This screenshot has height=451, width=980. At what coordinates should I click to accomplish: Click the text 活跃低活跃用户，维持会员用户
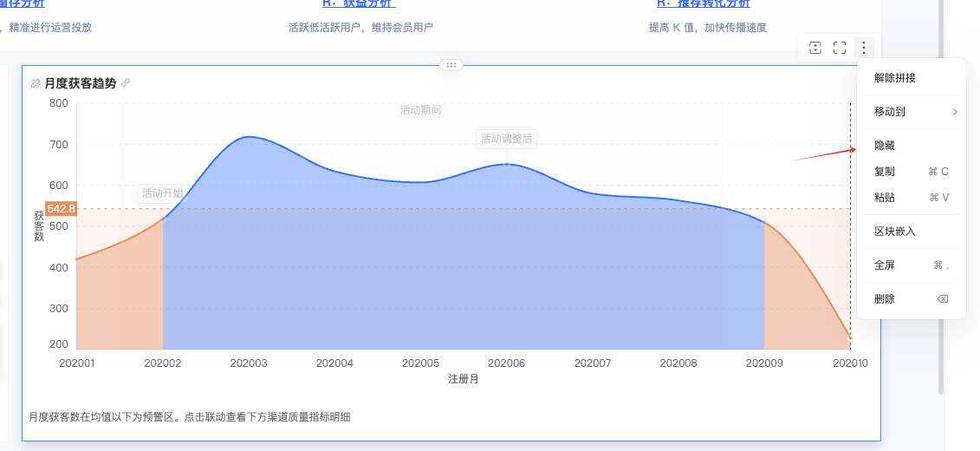tap(360, 28)
